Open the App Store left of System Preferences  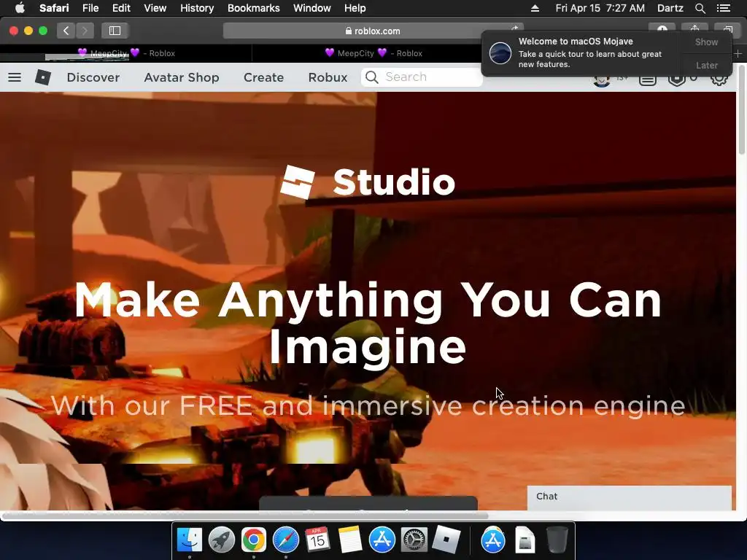[382, 540]
